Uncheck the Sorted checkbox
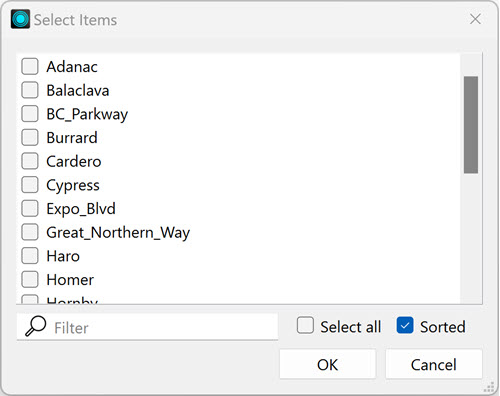This screenshot has height=396, width=500. [405, 325]
